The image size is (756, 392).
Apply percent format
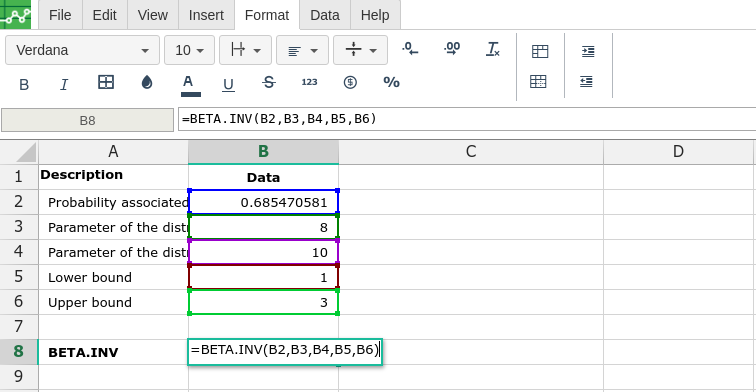click(x=391, y=82)
